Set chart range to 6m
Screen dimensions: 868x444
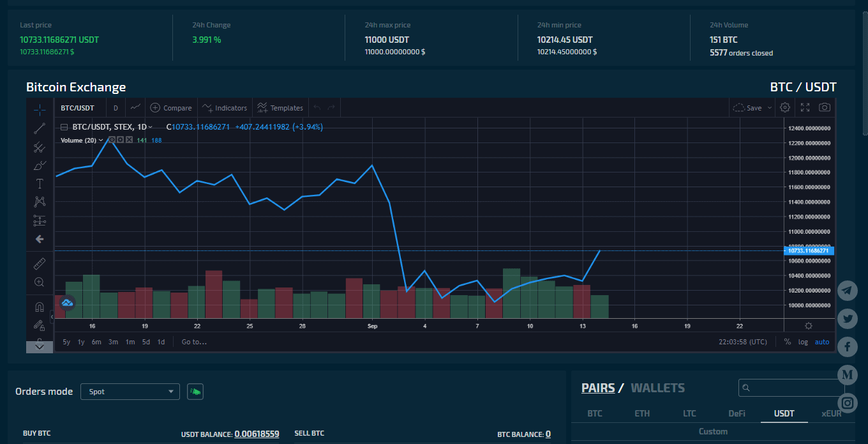click(x=96, y=342)
